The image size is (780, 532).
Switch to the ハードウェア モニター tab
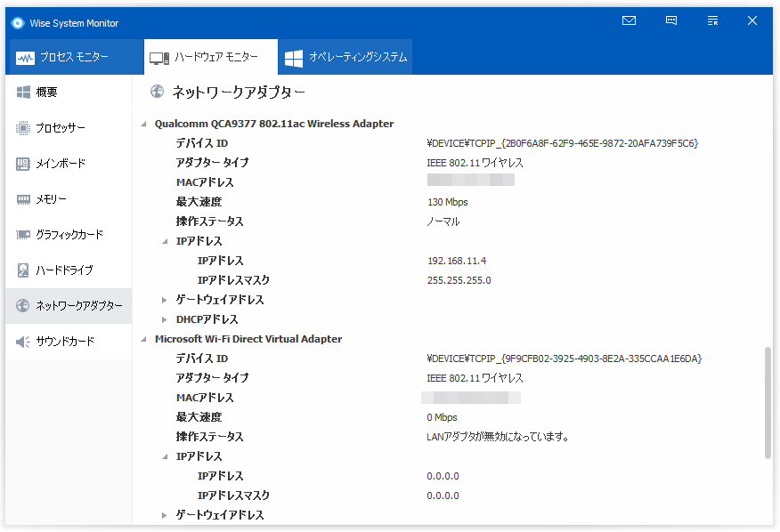click(x=211, y=57)
